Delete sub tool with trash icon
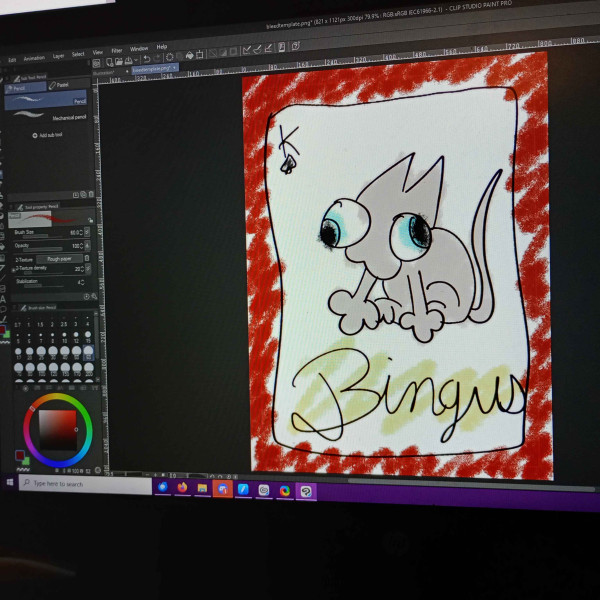 tap(92, 194)
